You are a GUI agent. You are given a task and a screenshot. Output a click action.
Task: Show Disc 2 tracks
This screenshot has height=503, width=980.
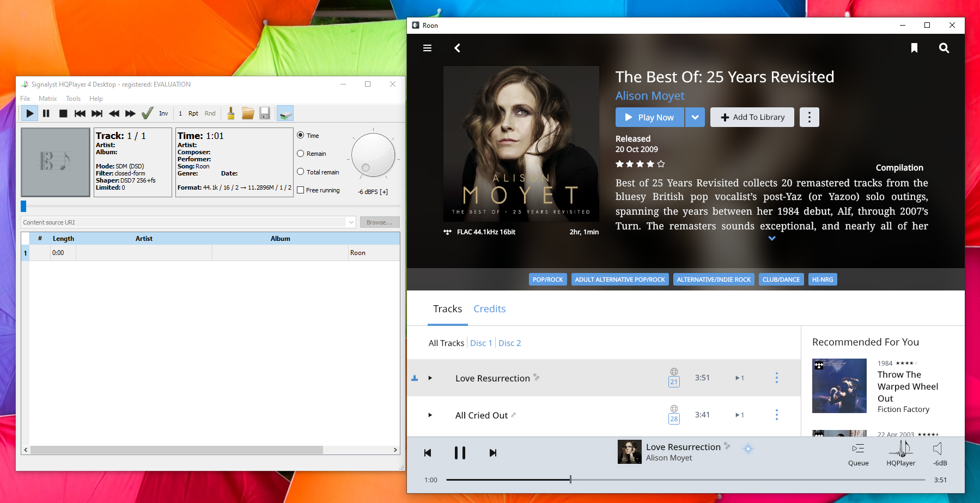(510, 343)
